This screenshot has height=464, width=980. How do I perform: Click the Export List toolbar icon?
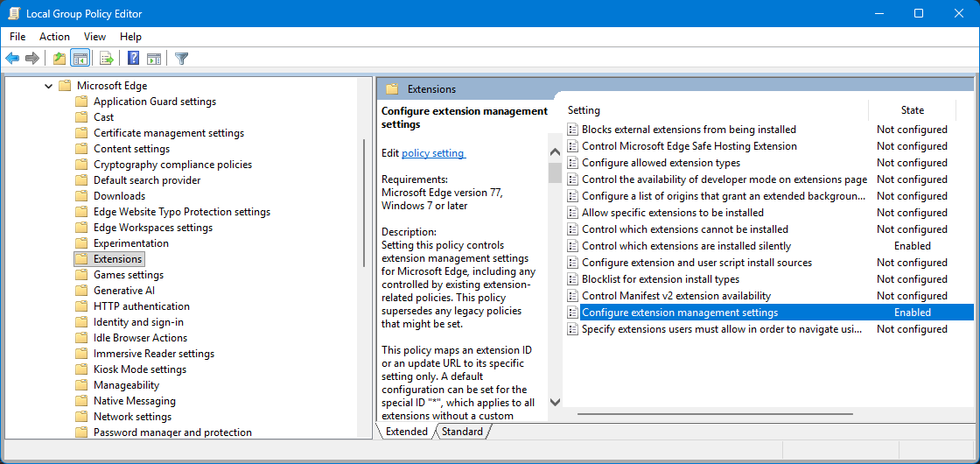(x=107, y=59)
